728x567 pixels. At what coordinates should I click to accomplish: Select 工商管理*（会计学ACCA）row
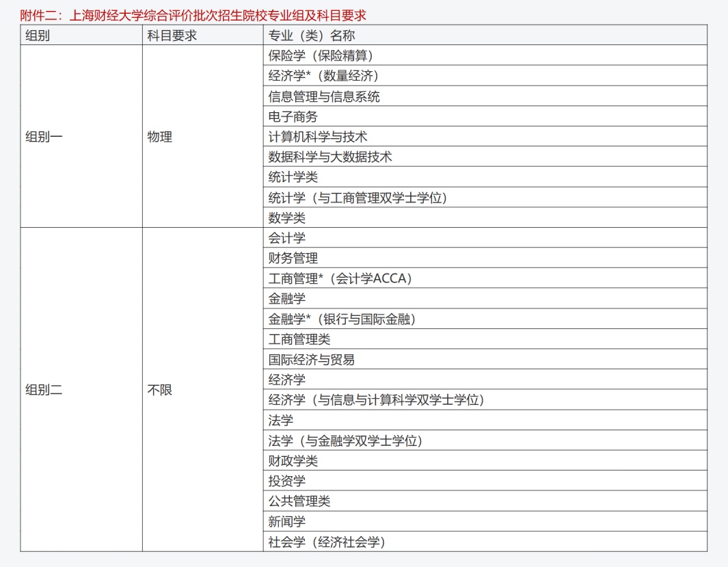485,278
